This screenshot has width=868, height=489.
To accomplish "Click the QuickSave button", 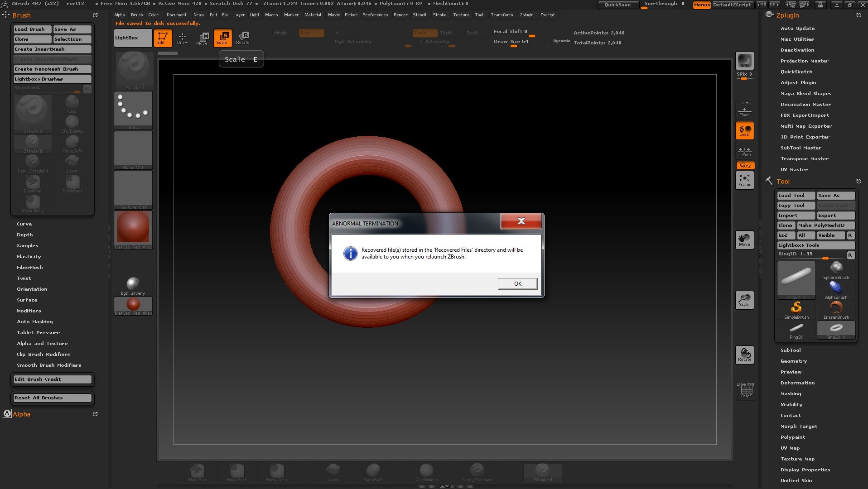I will (618, 5).
